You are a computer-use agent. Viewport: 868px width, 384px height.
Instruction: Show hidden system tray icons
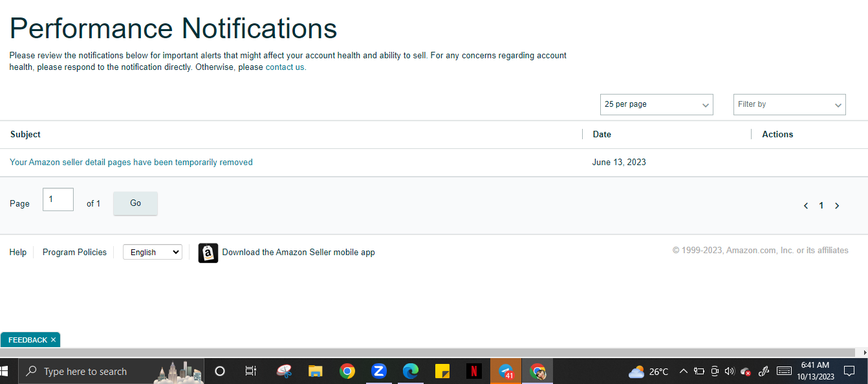(683, 371)
